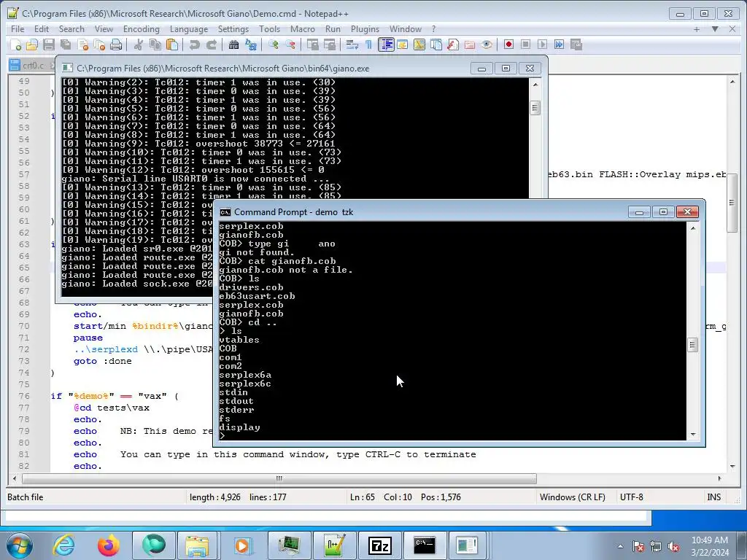This screenshot has height=560, width=747.
Task: Click the Command Prompt title bar icon
Action: click(225, 212)
